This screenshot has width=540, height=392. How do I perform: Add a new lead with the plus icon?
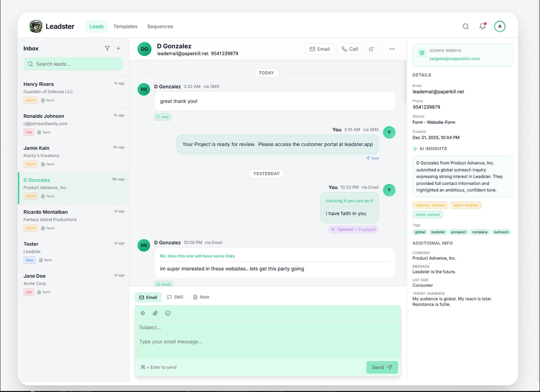(x=118, y=48)
